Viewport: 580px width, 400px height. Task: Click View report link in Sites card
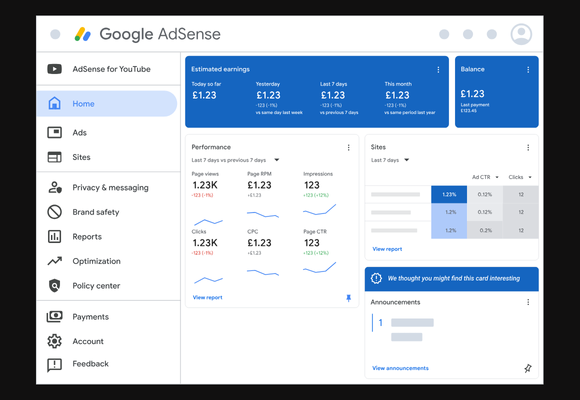coord(387,249)
